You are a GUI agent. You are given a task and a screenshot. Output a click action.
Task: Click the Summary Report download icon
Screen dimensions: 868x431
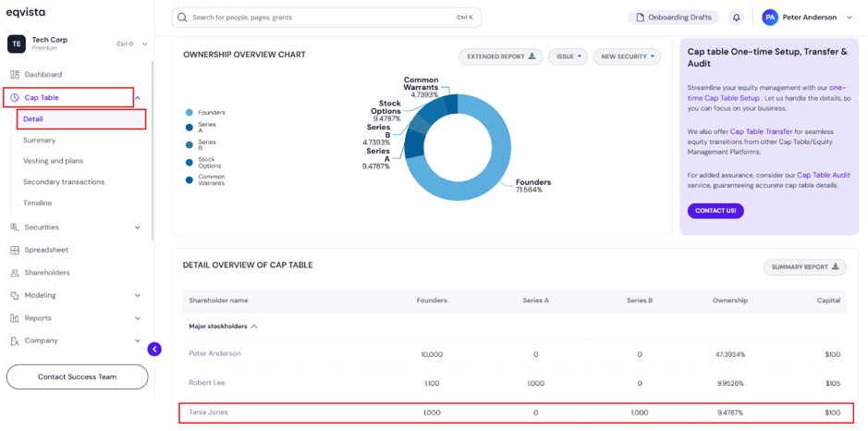[836, 267]
